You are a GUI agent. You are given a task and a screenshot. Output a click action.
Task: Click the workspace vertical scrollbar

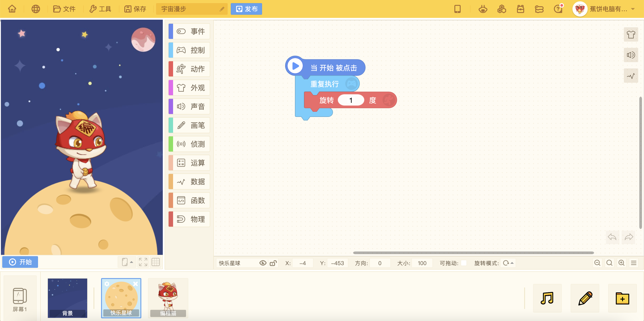(x=640, y=163)
